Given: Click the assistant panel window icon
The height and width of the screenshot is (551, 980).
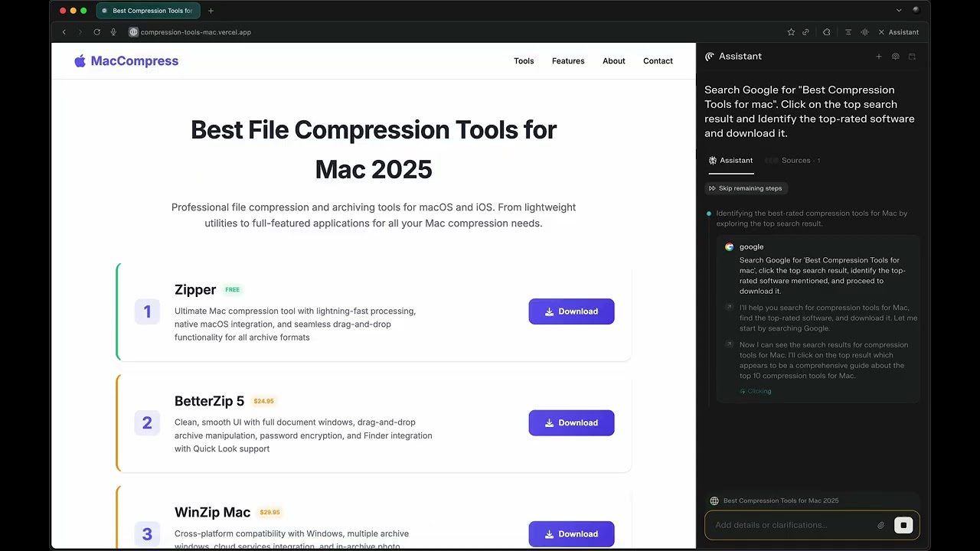Looking at the screenshot, I should [912, 56].
